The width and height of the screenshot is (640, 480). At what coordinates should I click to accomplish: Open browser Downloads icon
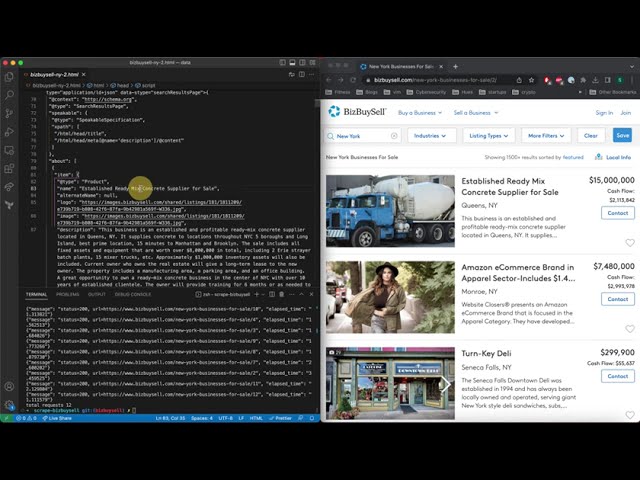(596, 80)
